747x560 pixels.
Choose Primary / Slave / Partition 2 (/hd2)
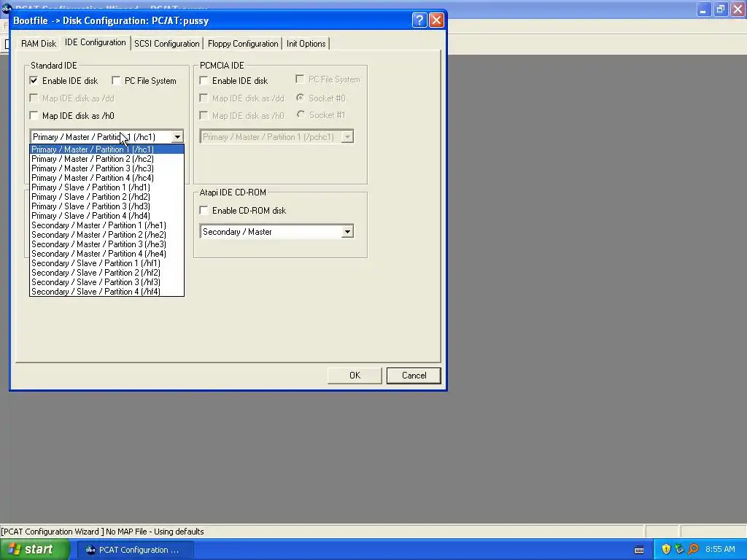click(107, 197)
